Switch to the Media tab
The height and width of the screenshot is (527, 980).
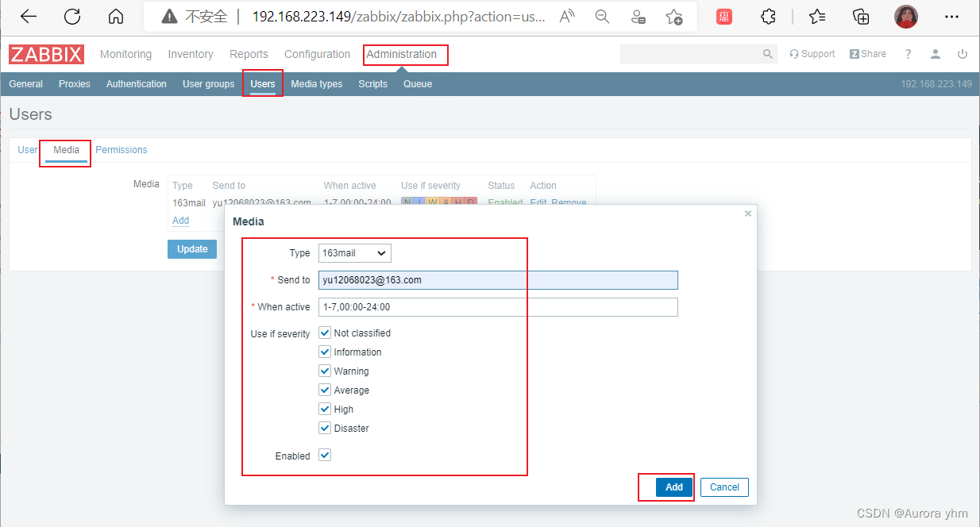coord(66,149)
